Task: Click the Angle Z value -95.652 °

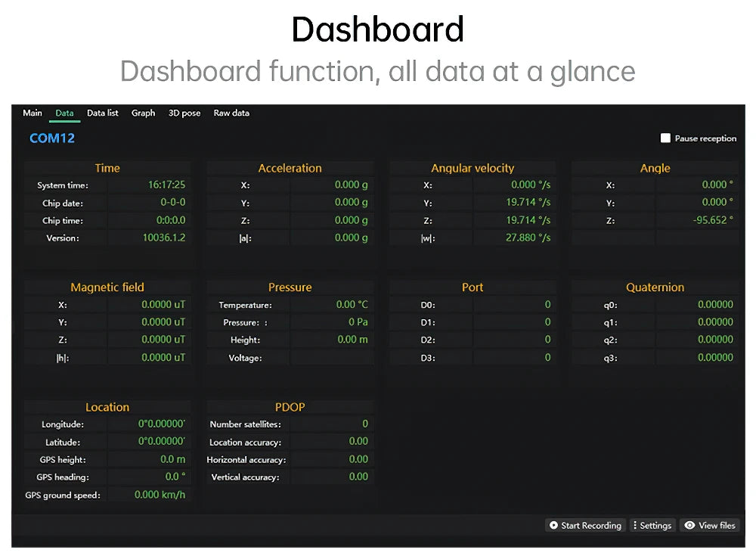Action: [x=713, y=220]
